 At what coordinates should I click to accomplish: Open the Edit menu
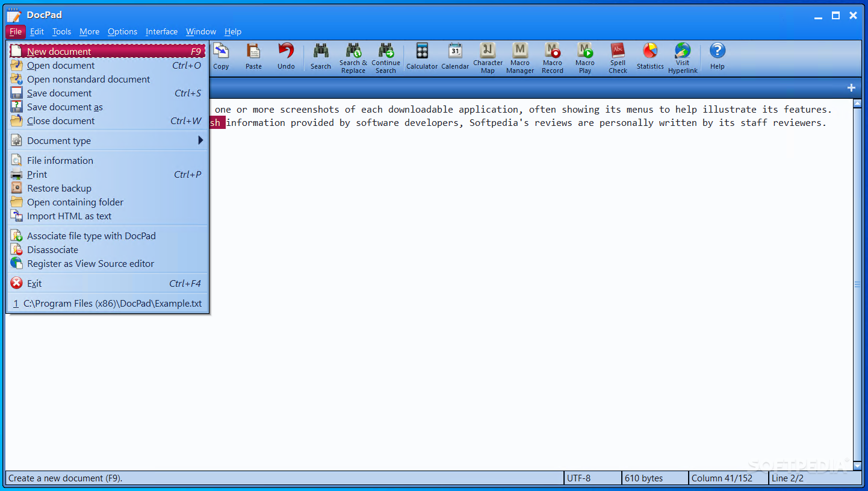(x=37, y=32)
